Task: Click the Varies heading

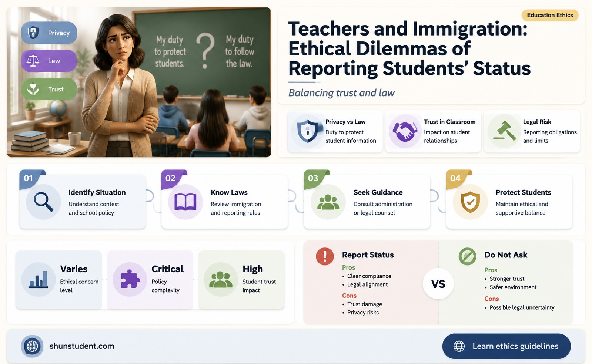Action: coord(74,269)
